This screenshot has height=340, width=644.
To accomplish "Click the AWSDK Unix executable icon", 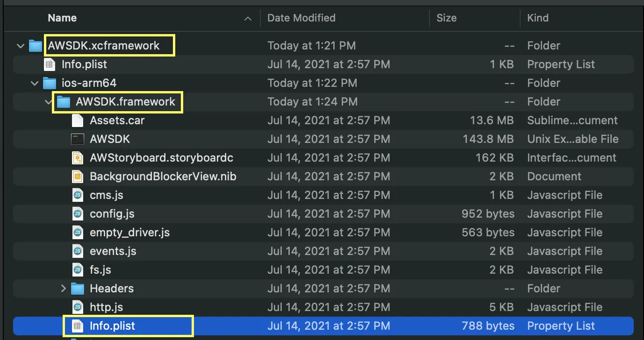I will [x=78, y=139].
